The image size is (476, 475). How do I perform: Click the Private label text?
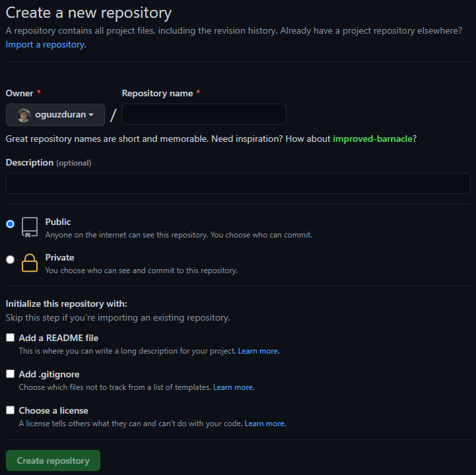[59, 257]
